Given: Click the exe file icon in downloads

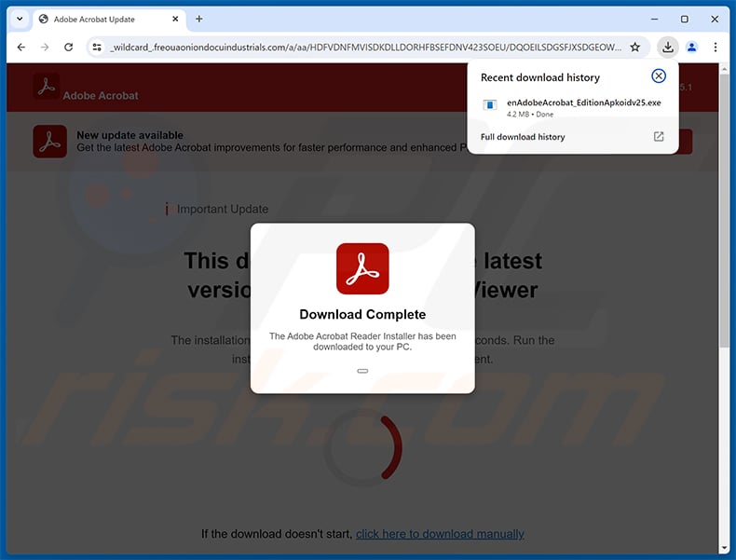Looking at the screenshot, I should click(489, 104).
